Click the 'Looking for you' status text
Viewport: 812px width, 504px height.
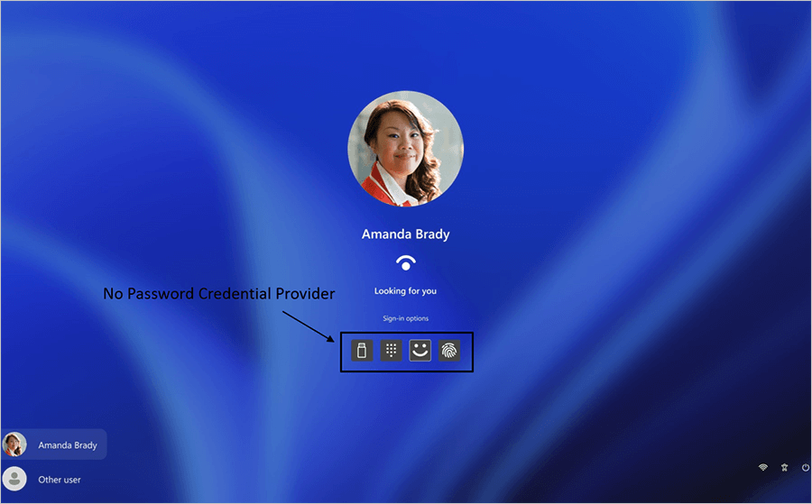[405, 291]
